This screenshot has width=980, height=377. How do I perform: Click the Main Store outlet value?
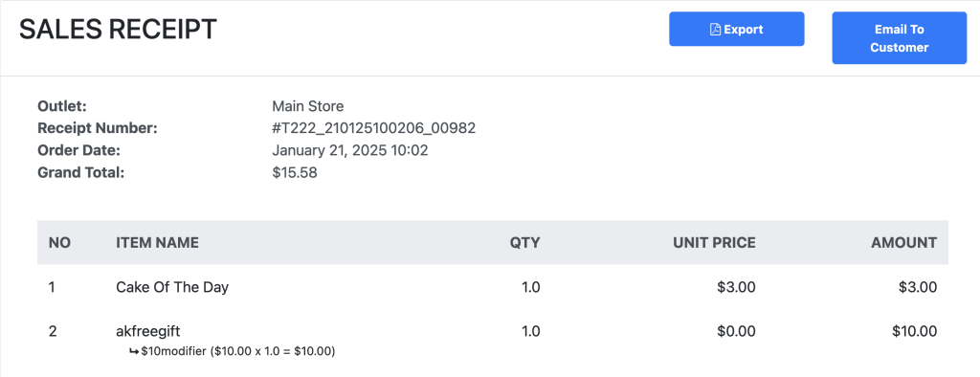[x=307, y=106]
